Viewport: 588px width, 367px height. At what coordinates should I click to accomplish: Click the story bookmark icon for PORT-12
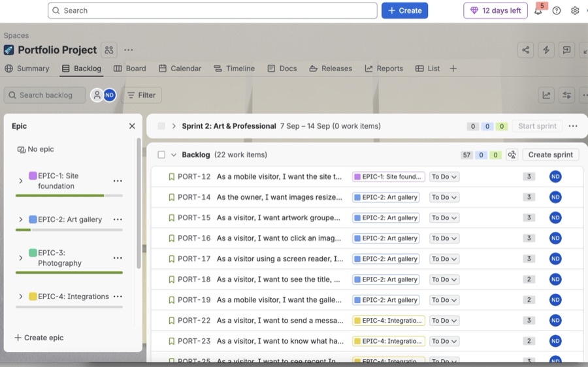tap(171, 177)
